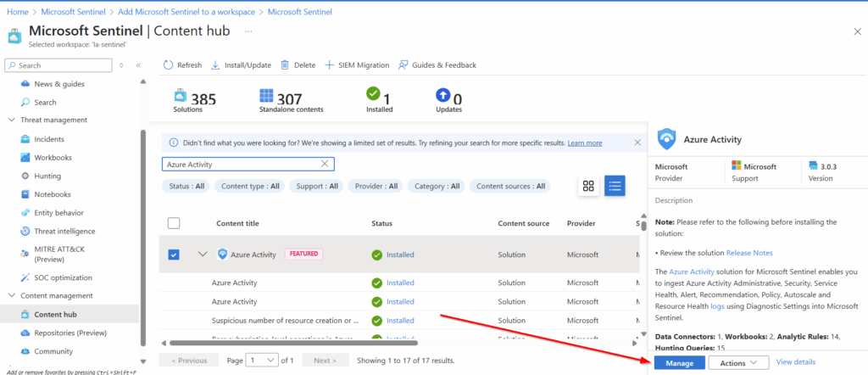Open the Community page
The width and height of the screenshot is (868, 375).
(53, 351)
